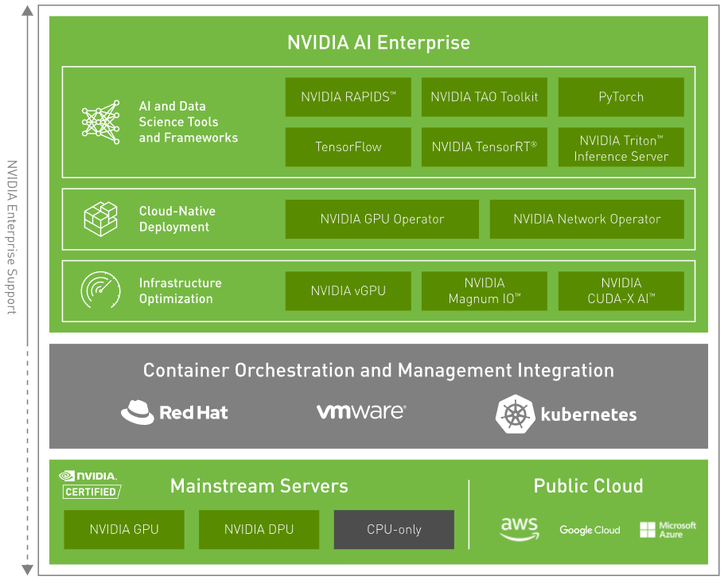Click the Mainstream Servers heading
The image size is (728, 584).
[259, 486]
